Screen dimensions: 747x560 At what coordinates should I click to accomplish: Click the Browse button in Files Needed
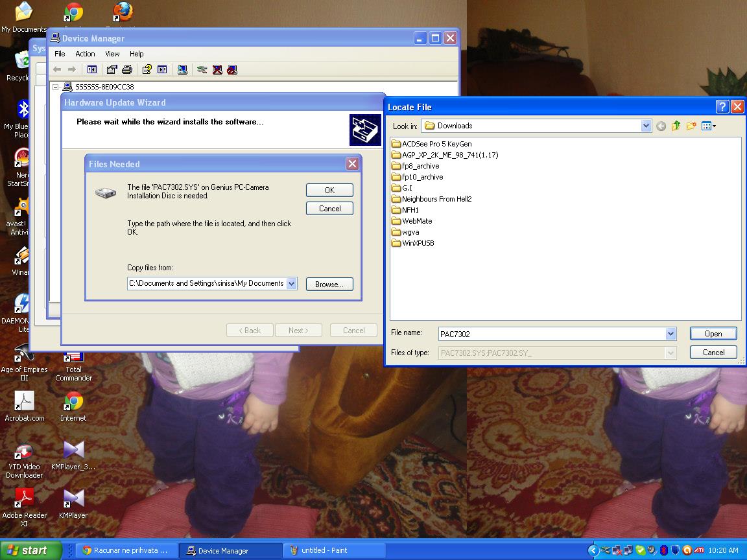[329, 284]
